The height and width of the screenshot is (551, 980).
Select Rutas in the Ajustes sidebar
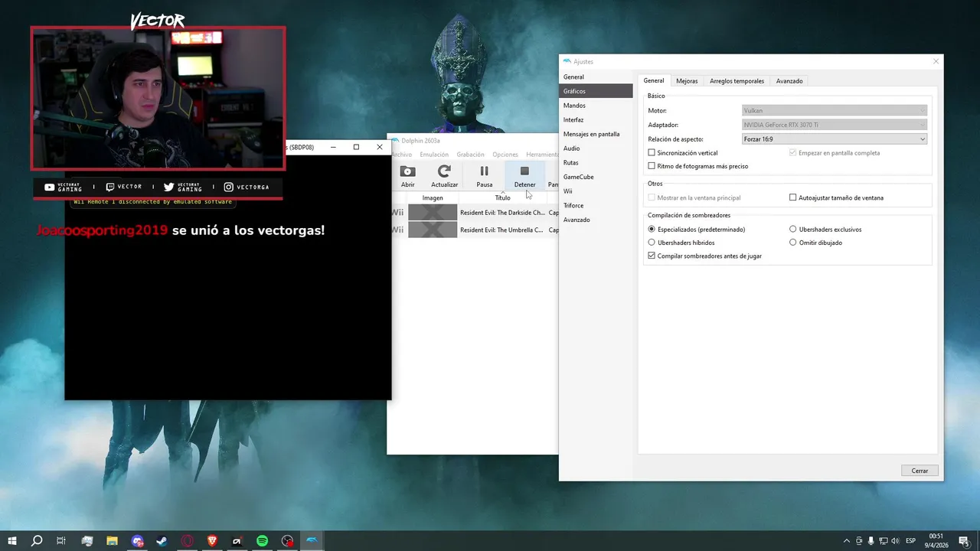point(596,162)
